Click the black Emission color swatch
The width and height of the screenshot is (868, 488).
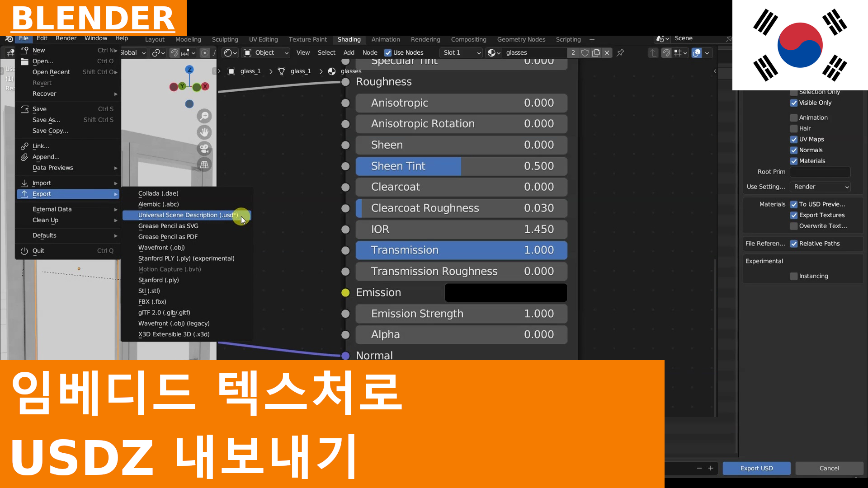click(x=506, y=293)
